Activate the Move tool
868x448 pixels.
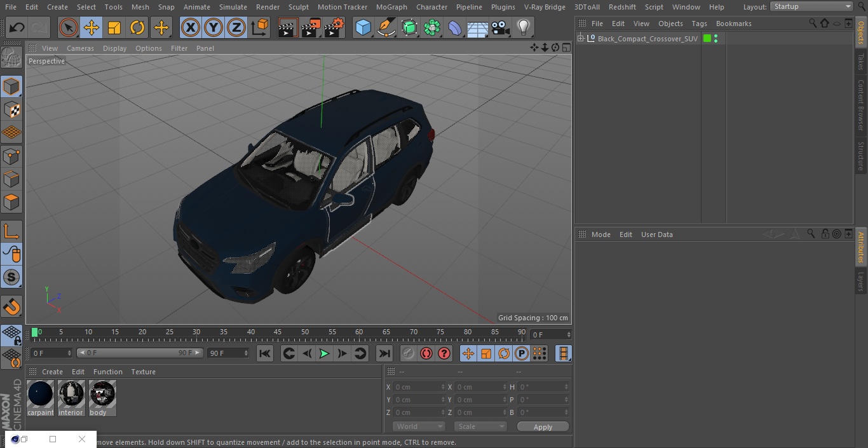coord(92,27)
